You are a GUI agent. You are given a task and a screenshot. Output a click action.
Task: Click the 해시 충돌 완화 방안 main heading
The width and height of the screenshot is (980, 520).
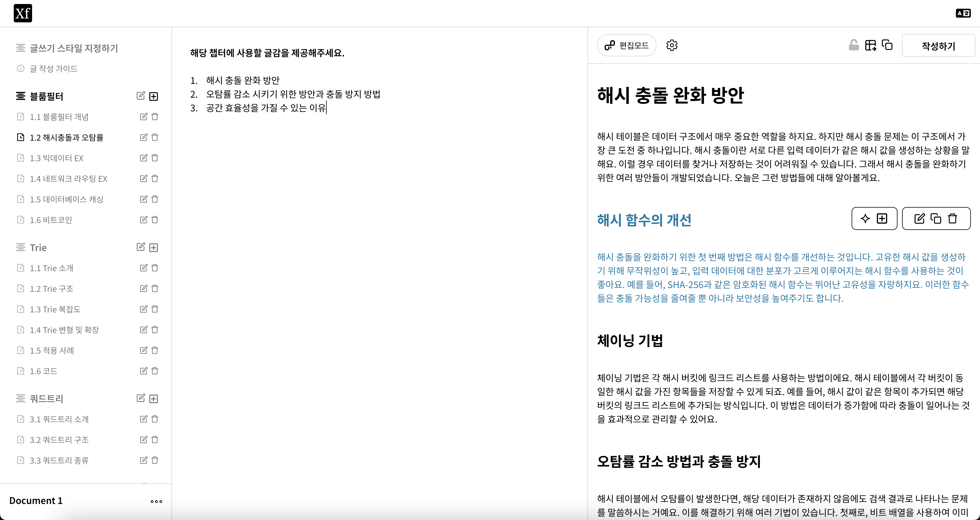coord(670,95)
